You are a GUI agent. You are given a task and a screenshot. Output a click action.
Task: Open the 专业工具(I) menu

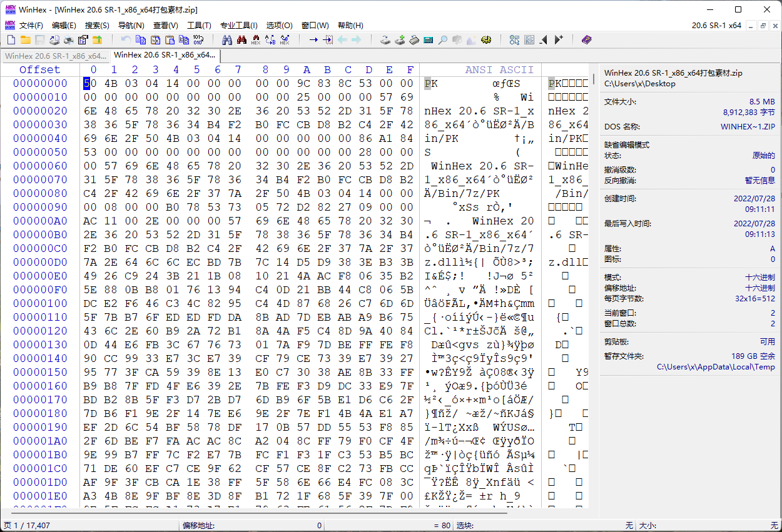238,26
